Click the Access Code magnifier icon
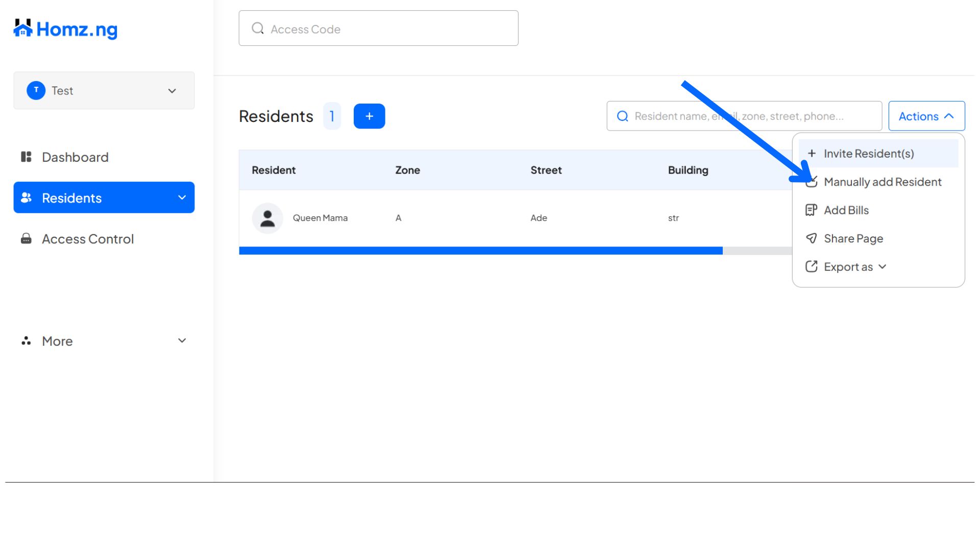 (258, 28)
